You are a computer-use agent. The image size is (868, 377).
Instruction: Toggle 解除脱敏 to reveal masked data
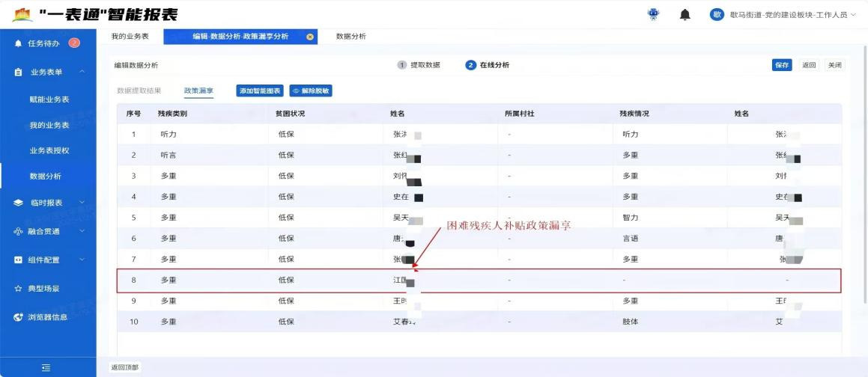point(310,91)
